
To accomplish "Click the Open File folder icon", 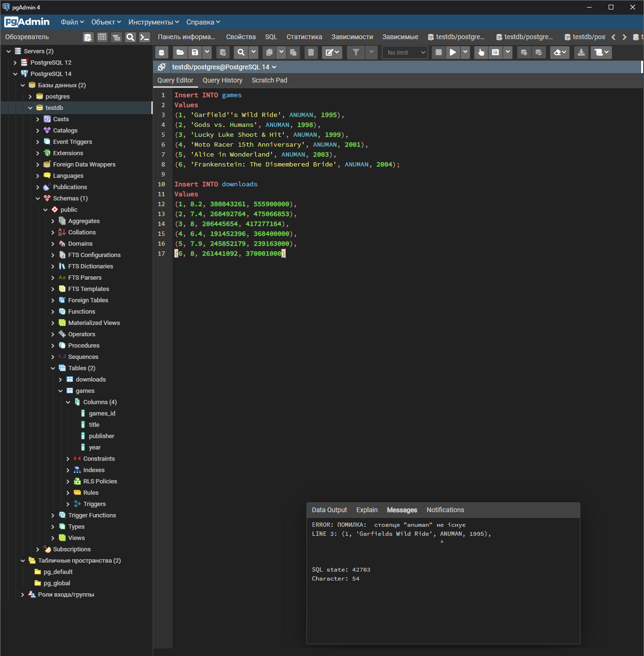I will coord(180,52).
